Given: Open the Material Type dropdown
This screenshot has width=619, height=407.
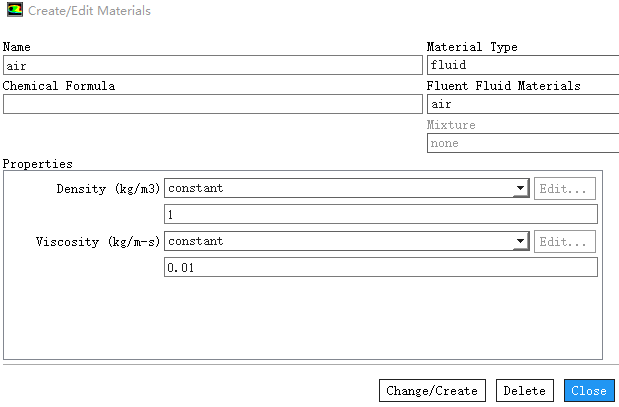Looking at the screenshot, I should click(522, 65).
